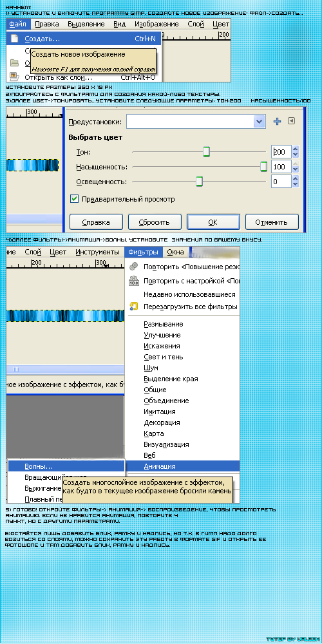322x644 pixels.
Task: Open the Декорация submenu
Action: tap(162, 422)
